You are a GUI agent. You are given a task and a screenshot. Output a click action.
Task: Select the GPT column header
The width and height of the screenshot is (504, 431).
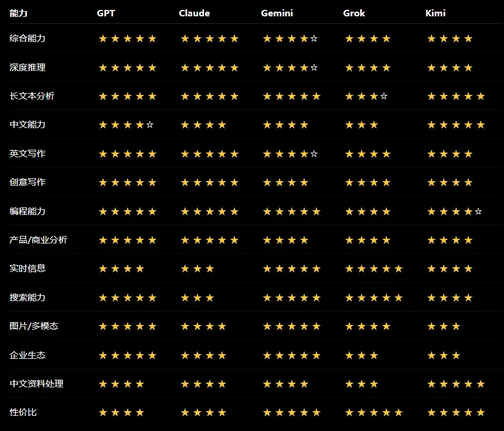(105, 13)
